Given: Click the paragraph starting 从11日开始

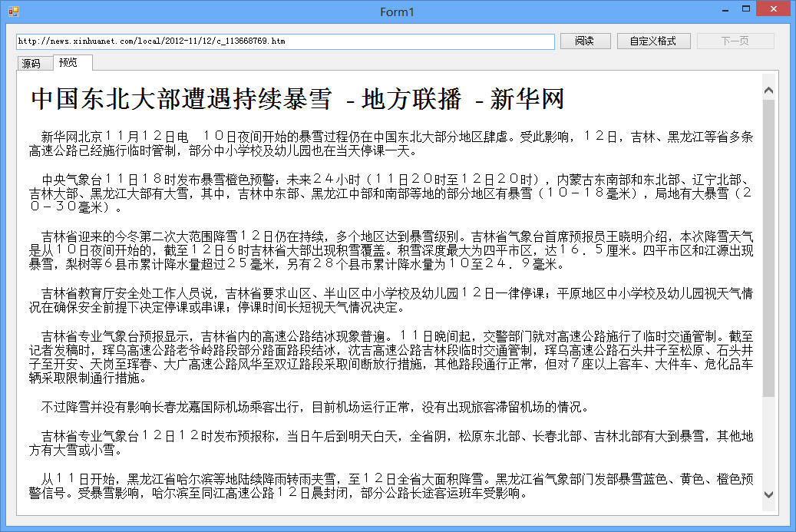Looking at the screenshot, I should pos(391,486).
